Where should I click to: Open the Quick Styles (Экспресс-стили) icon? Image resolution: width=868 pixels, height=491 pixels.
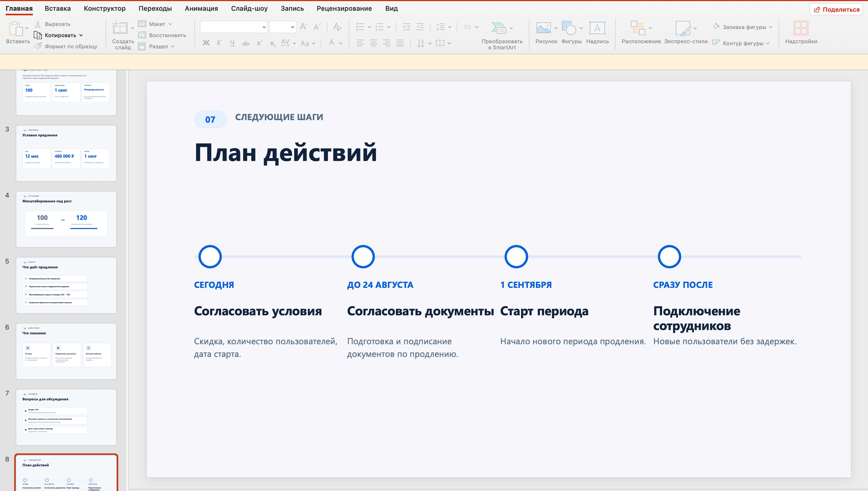[683, 28]
